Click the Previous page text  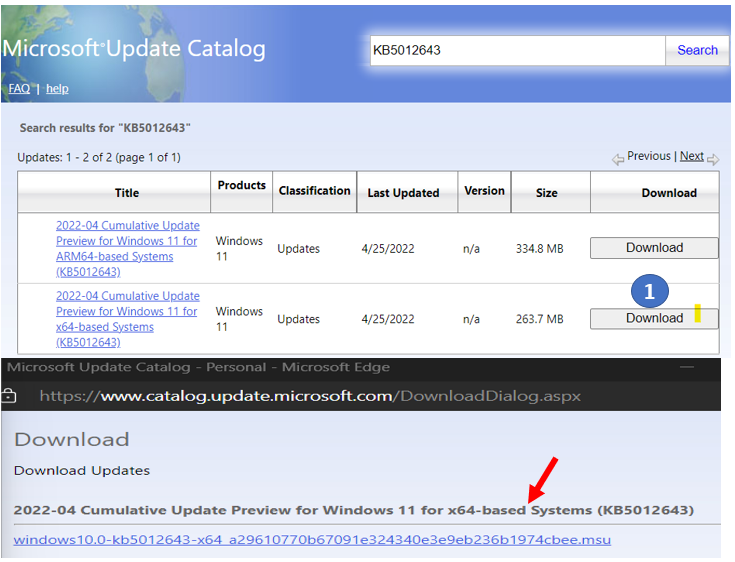click(649, 156)
